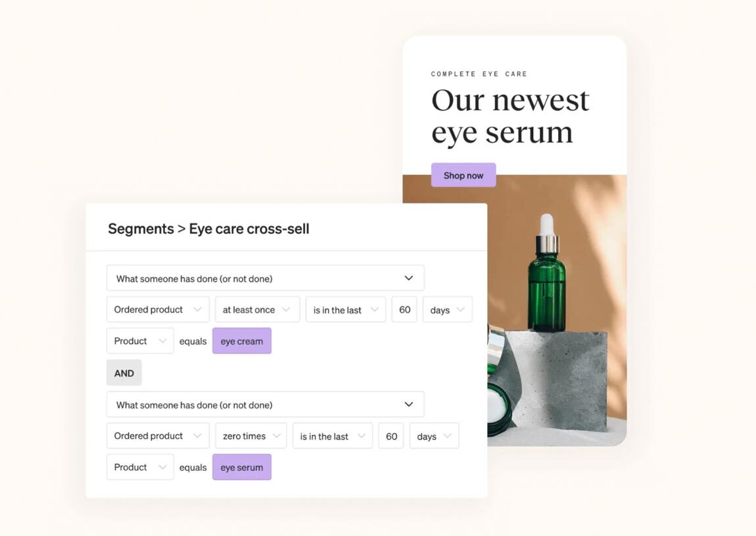
Task: Open the first days unit dropdown
Action: pyautogui.click(x=448, y=309)
